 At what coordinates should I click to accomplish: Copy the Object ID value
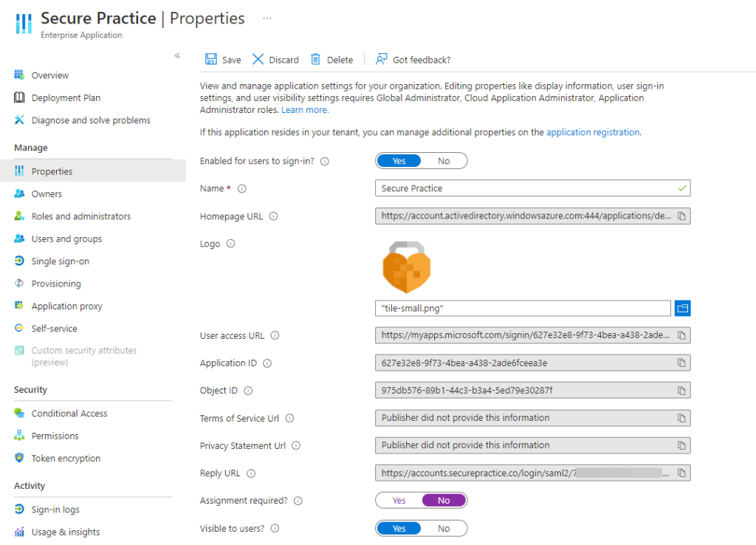681,391
